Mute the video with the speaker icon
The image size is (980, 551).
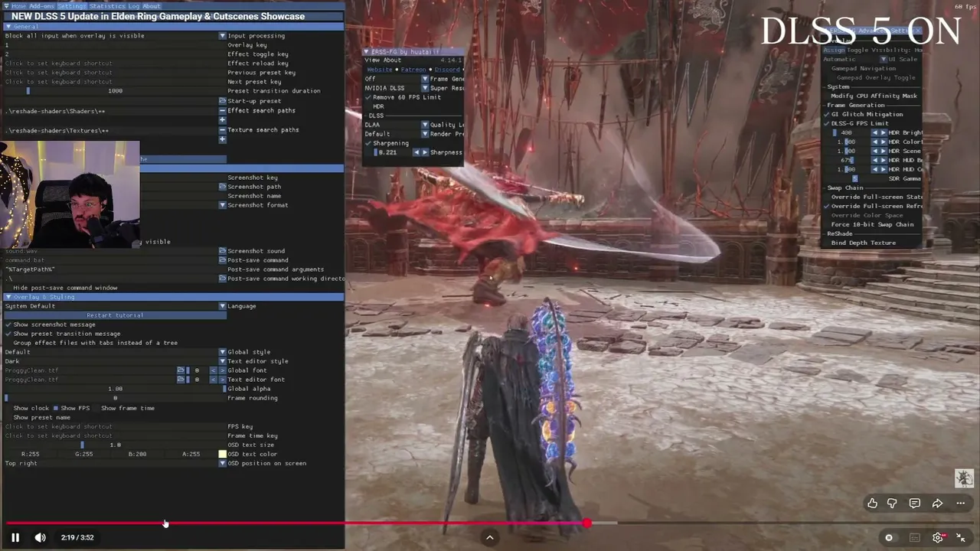(x=40, y=537)
